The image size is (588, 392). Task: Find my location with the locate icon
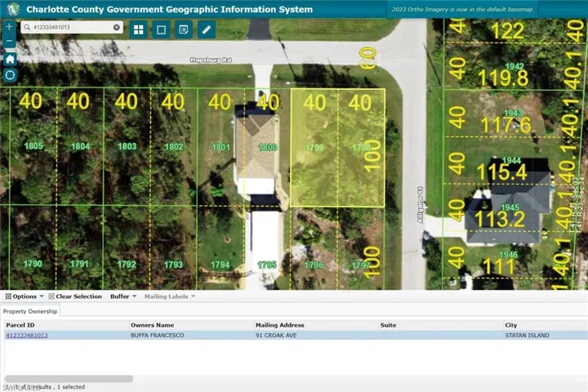10,75
